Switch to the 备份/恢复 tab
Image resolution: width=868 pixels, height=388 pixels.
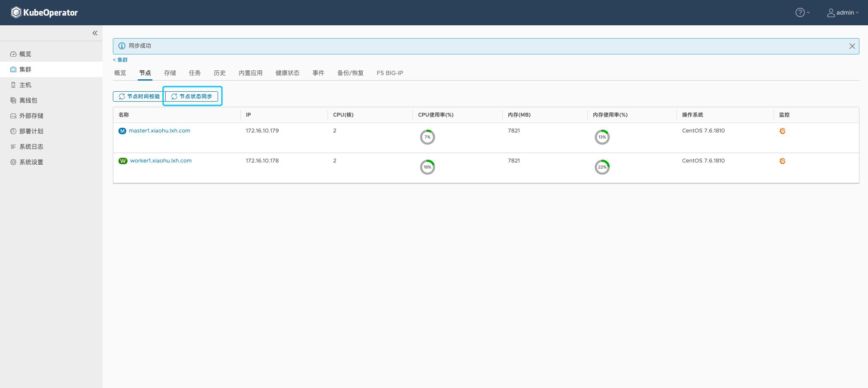[x=350, y=73]
